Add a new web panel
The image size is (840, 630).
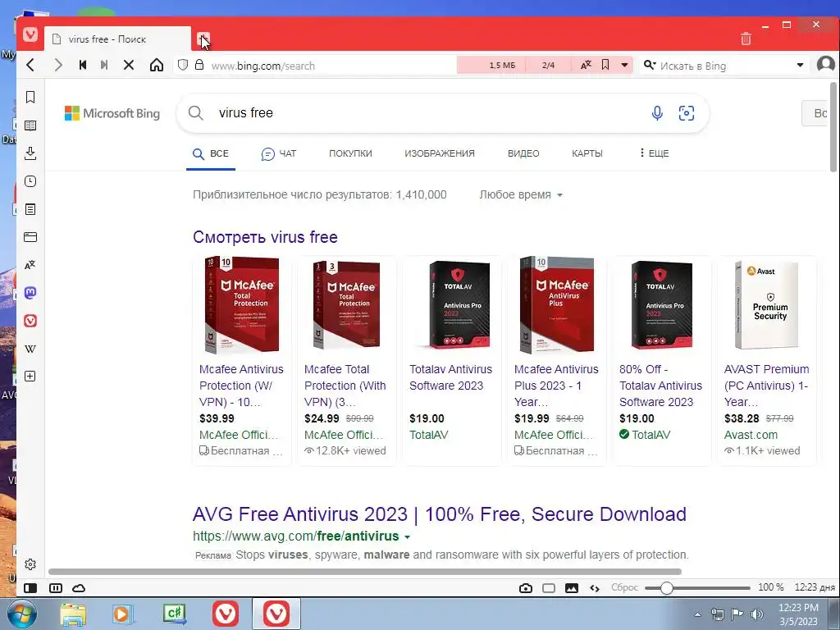tap(30, 376)
